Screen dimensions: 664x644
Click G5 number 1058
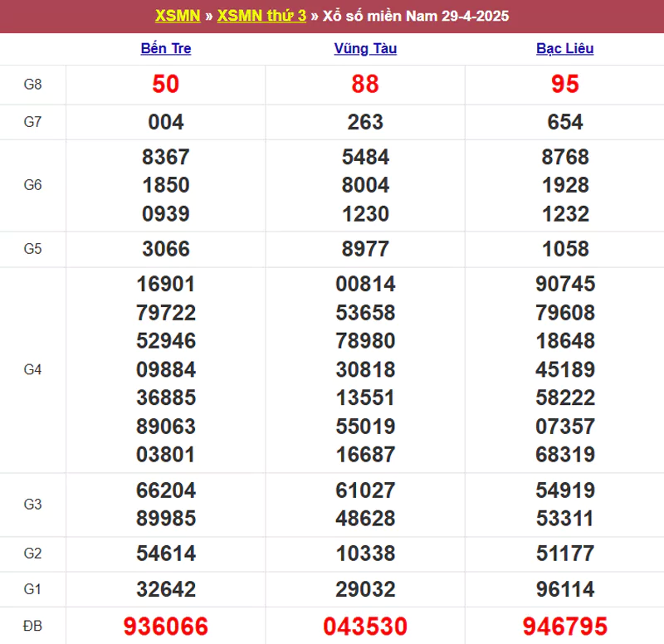pos(565,248)
